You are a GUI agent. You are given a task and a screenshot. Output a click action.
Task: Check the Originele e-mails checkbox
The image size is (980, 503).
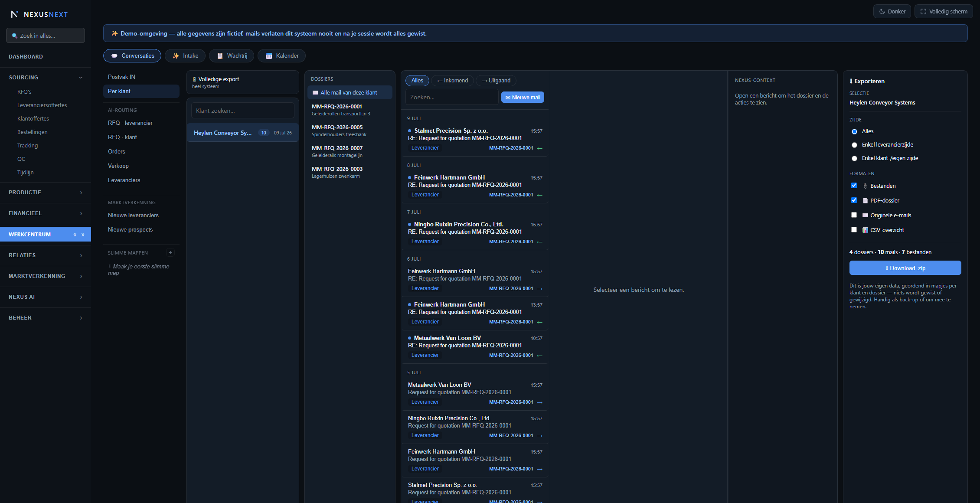coord(854,215)
